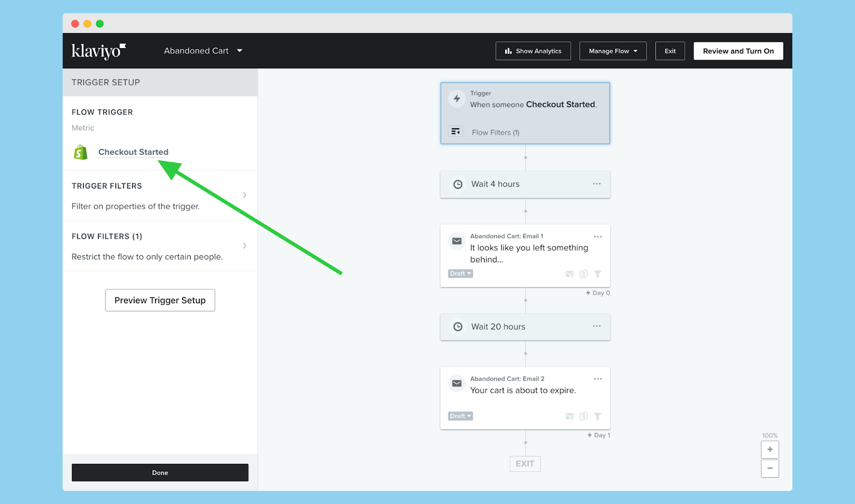This screenshot has width=855, height=504.
Task: Click the 'Day 1' label below Email 2
Action: (x=598, y=435)
